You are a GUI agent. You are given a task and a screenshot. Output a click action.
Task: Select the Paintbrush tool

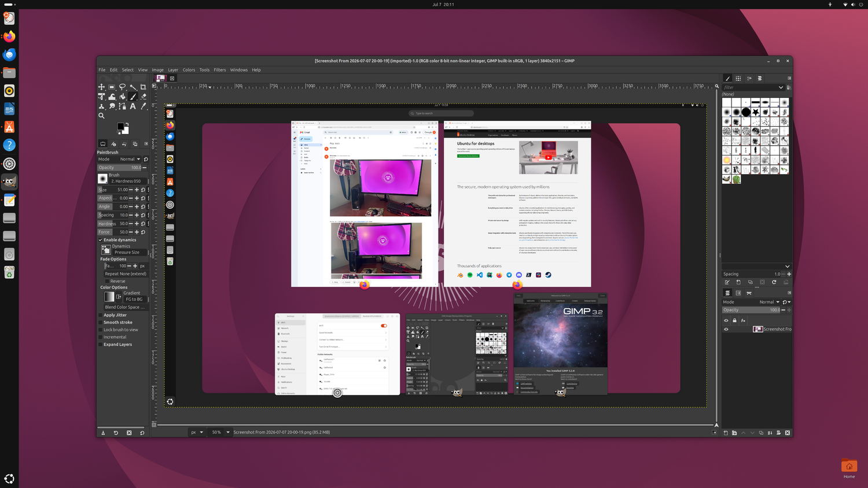133,97
